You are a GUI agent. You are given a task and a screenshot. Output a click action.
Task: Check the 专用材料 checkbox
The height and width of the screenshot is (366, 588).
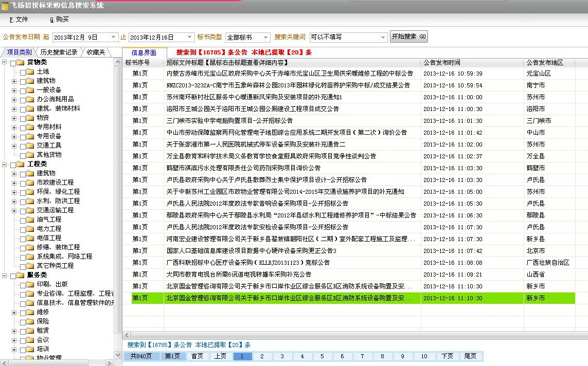click(x=23, y=128)
